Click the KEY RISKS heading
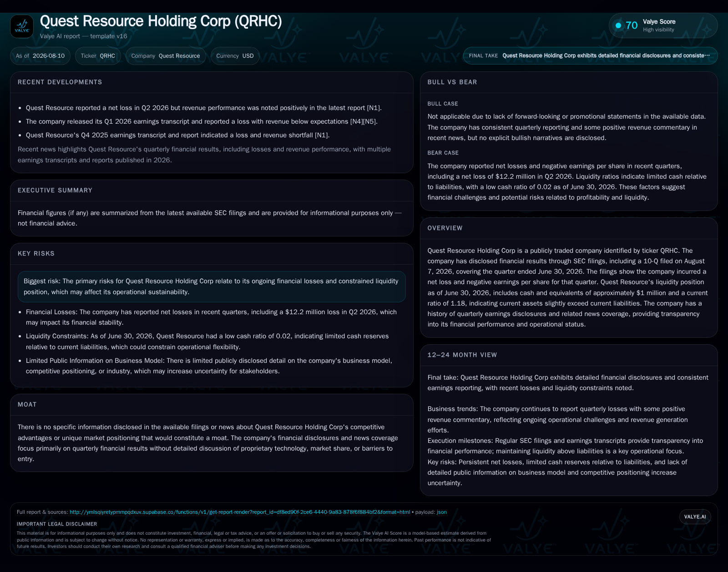This screenshot has height=572, width=728. (x=36, y=254)
